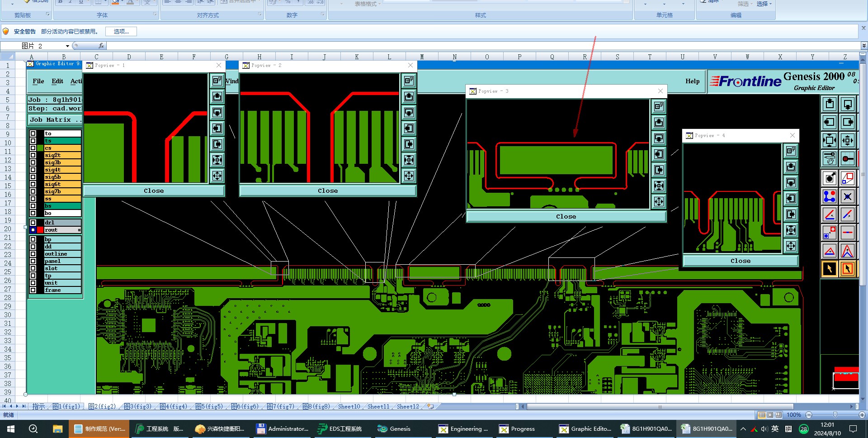Viewport: 868px width, 438px height.
Task: Click the zoom slider handle in status bar
Action: click(x=835, y=415)
